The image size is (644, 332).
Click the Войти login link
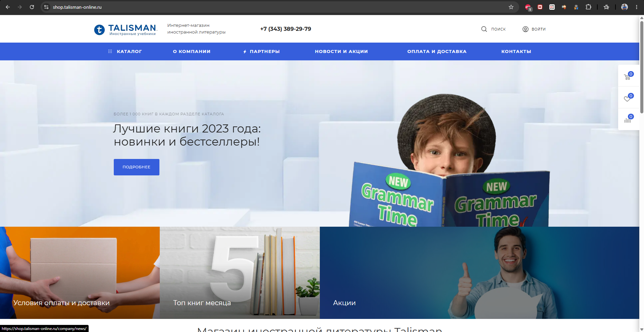pos(539,29)
